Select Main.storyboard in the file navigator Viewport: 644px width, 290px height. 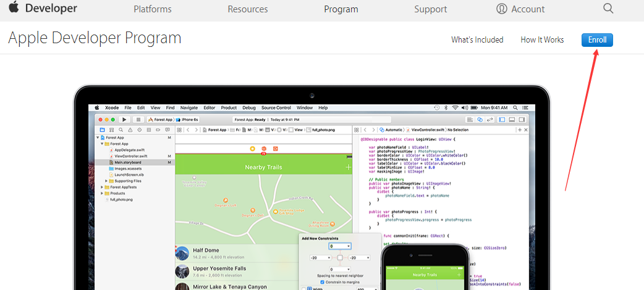[129, 162]
